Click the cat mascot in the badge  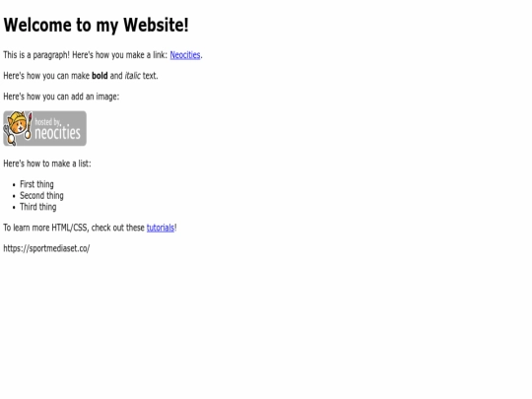(18, 128)
